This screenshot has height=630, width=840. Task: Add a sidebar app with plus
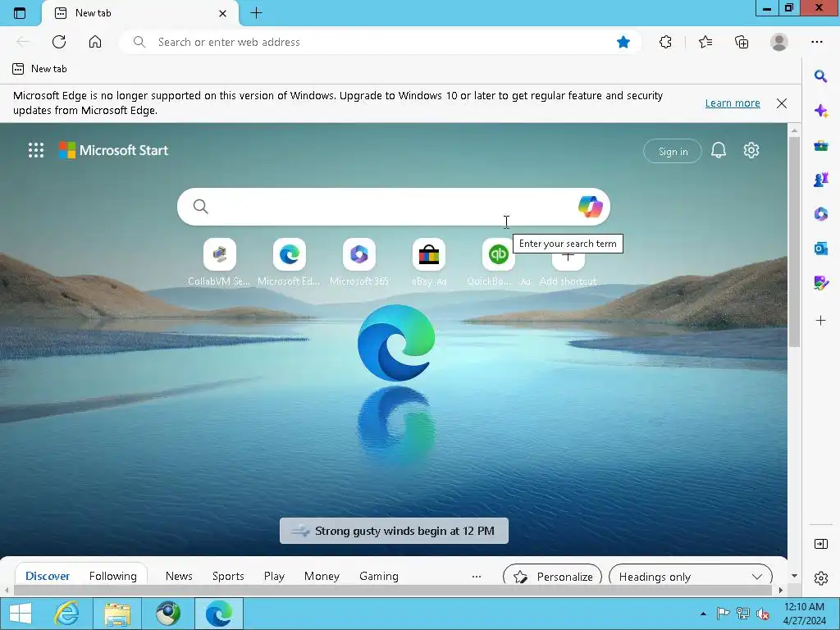(820, 321)
